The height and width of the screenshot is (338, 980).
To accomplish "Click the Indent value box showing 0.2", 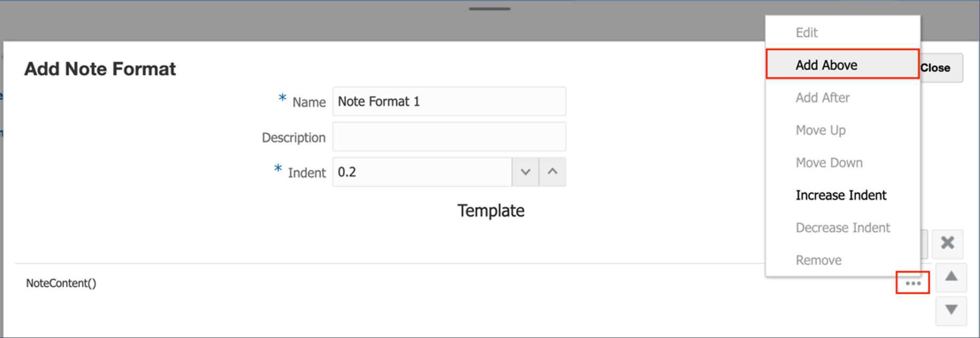I will tap(421, 172).
